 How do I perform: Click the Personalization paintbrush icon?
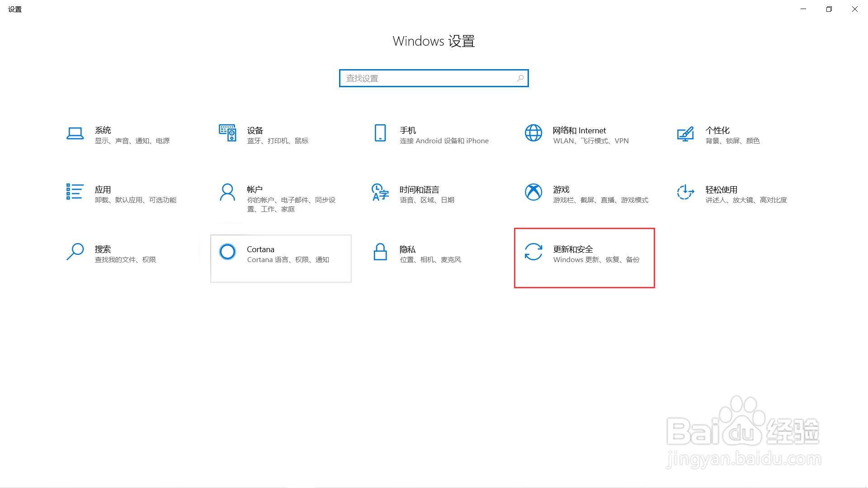coord(685,134)
